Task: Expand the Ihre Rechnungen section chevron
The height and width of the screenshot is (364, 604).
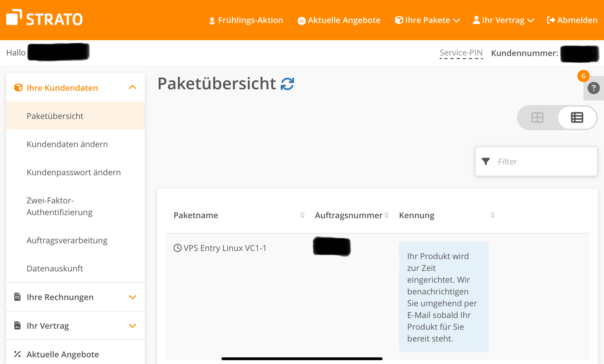Action: (x=132, y=297)
